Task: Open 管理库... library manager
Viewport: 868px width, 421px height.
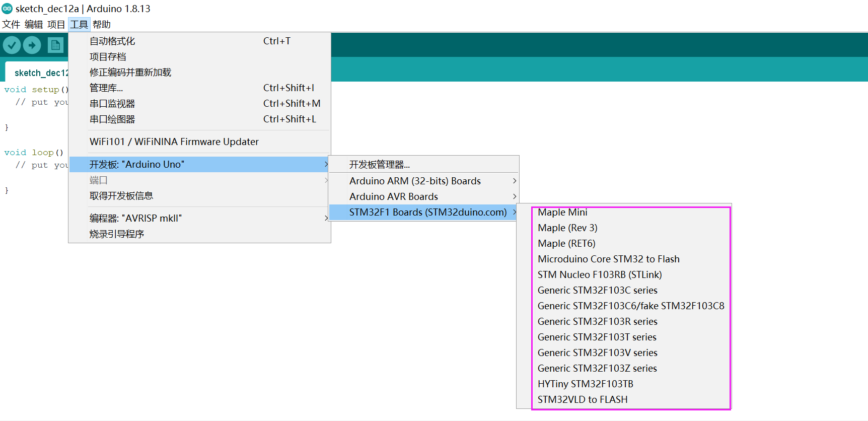Action: (x=199, y=88)
